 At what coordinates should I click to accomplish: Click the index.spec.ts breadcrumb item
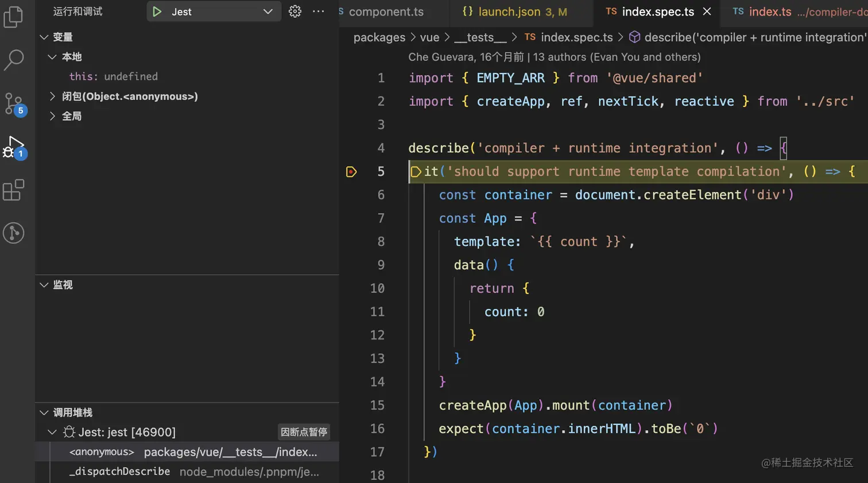(x=569, y=37)
